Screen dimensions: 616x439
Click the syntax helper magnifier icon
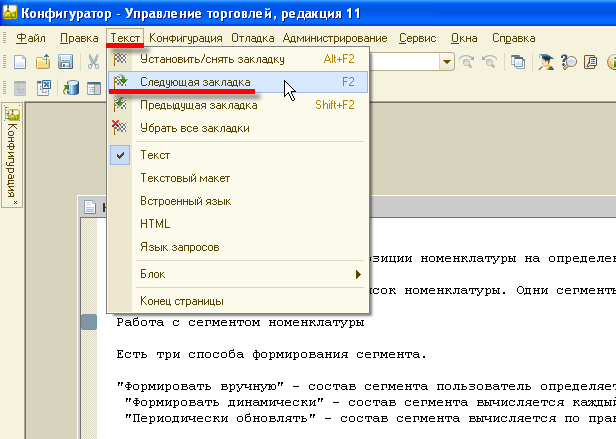(x=568, y=62)
